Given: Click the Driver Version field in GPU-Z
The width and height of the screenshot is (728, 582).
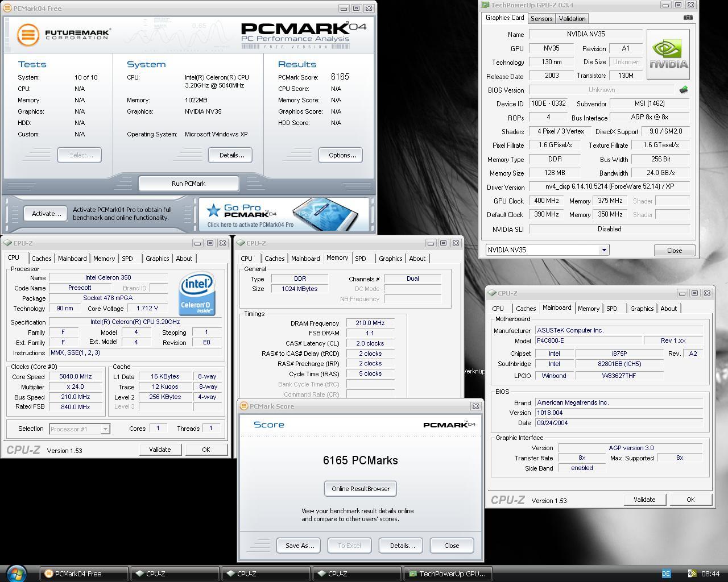Looking at the screenshot, I should point(609,186).
